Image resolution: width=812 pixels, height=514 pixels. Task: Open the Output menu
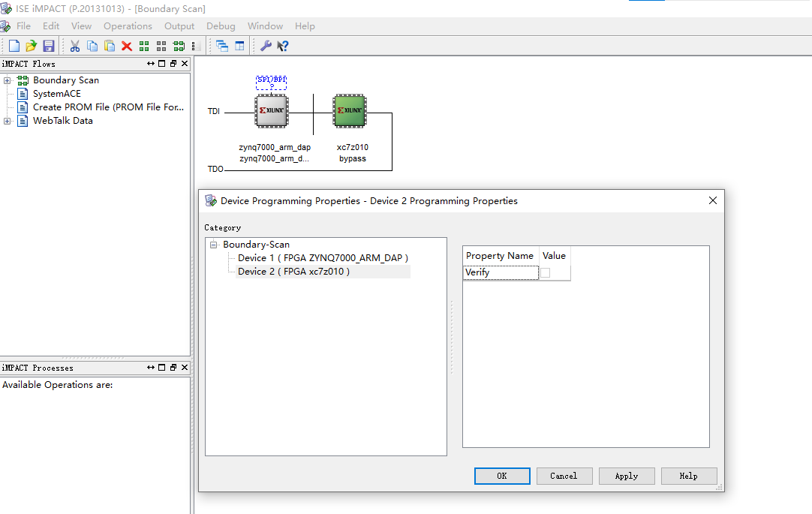coord(179,26)
